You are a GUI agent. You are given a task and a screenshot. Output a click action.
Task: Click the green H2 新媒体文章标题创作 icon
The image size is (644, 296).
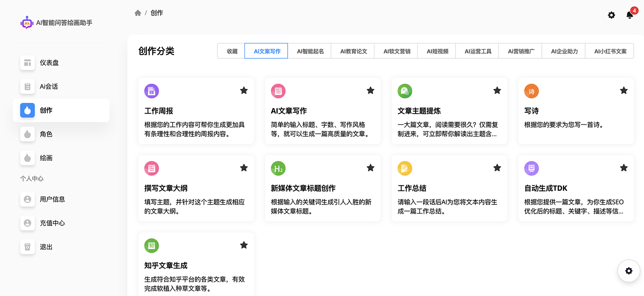point(278,168)
